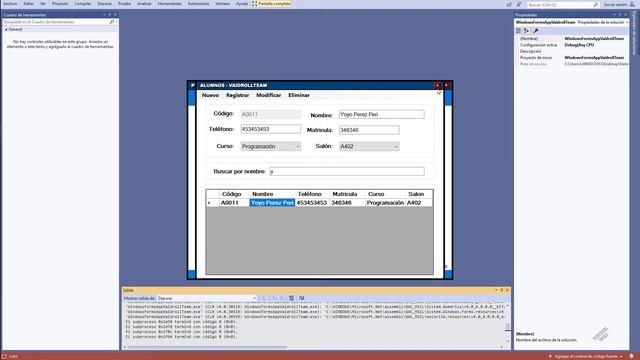The height and width of the screenshot is (360, 640).
Task: Select Categorized view in Propiedades toolbar
Action: (x=518, y=31)
